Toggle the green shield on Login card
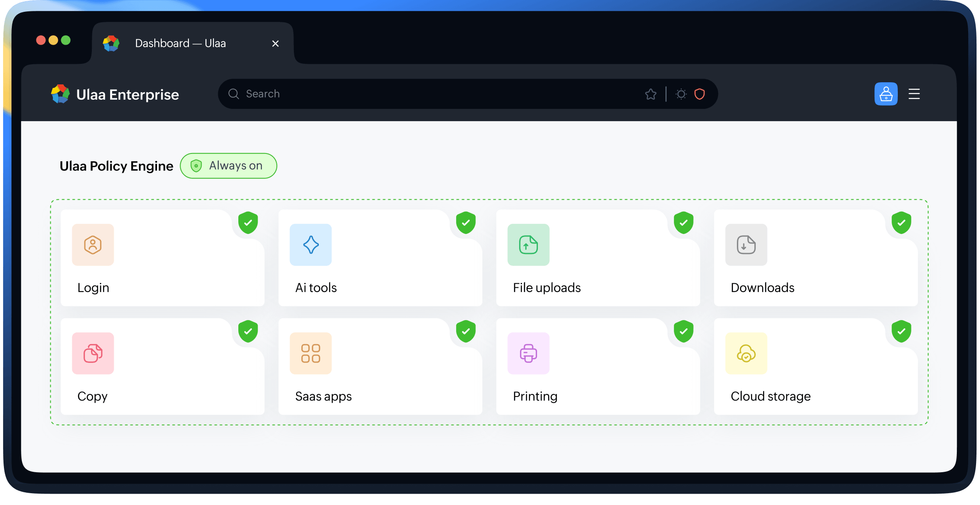 tap(248, 223)
